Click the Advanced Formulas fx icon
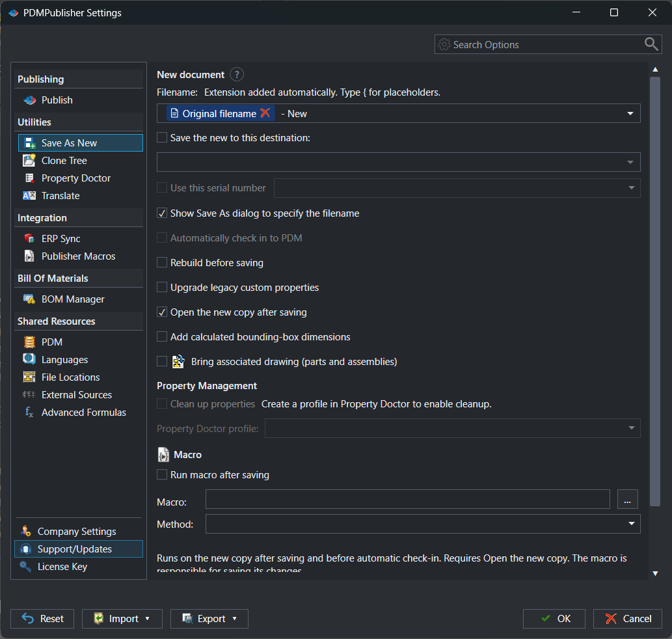Viewport: 672px width, 639px height. (29, 413)
